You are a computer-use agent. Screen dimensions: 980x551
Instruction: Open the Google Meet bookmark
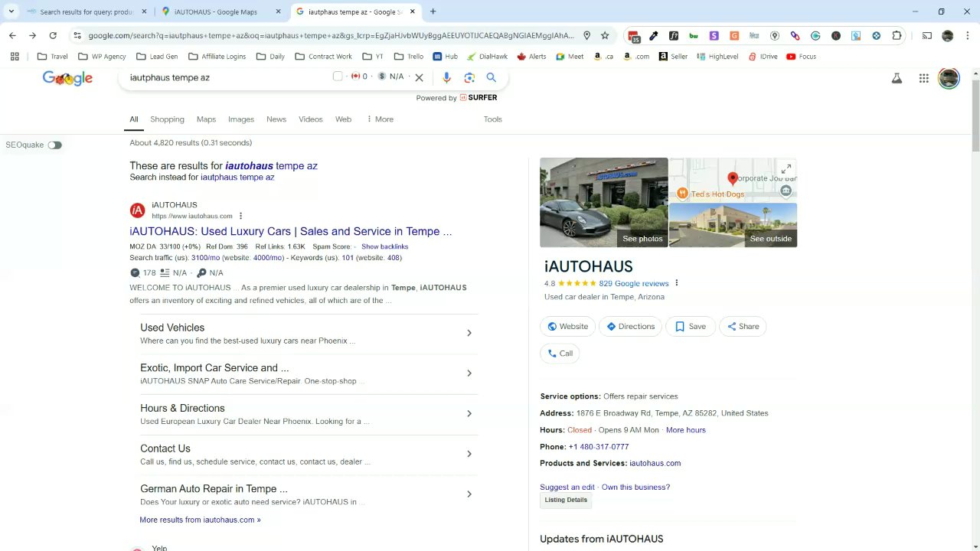tap(570, 57)
